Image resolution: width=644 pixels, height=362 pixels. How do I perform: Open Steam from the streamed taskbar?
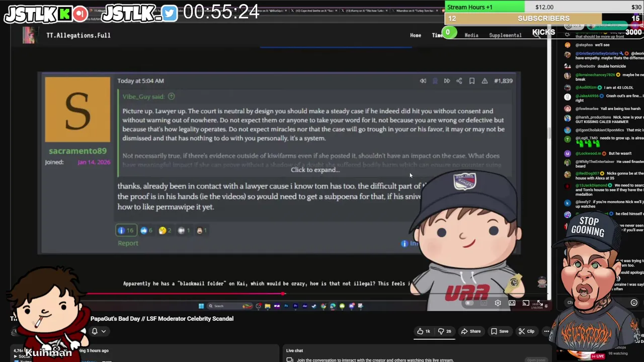(x=314, y=306)
